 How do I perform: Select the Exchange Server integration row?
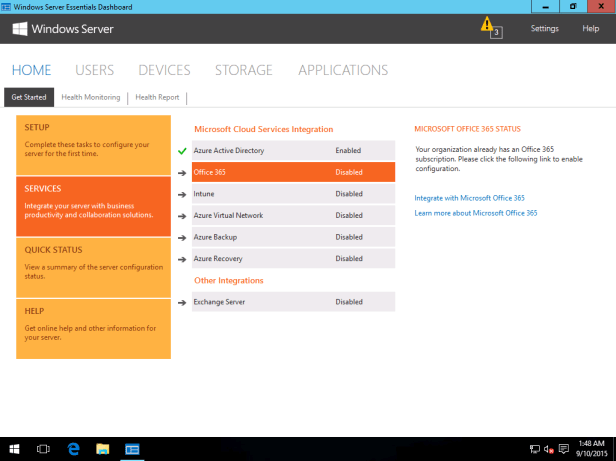point(293,301)
